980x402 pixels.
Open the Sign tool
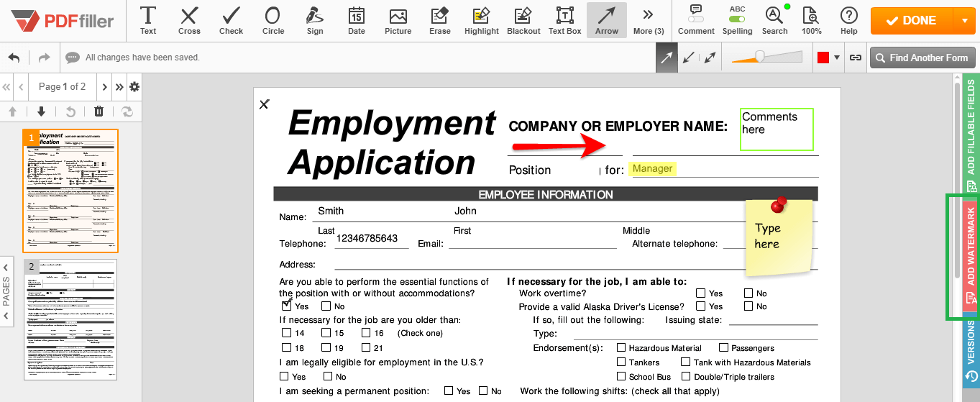[315, 20]
